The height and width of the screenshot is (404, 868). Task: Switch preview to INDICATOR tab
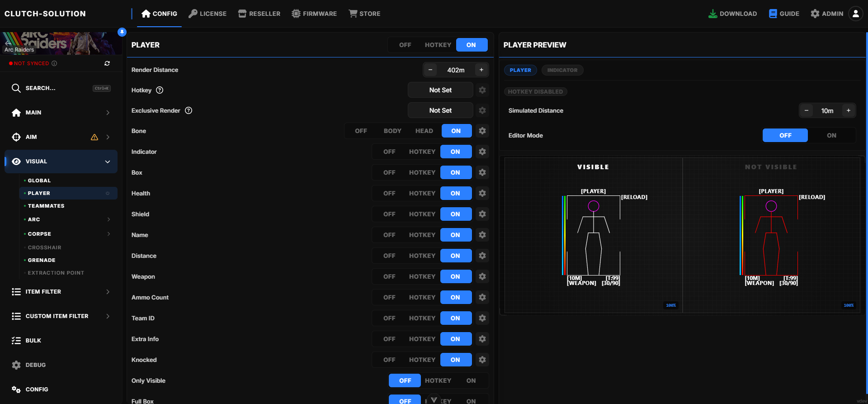point(562,70)
